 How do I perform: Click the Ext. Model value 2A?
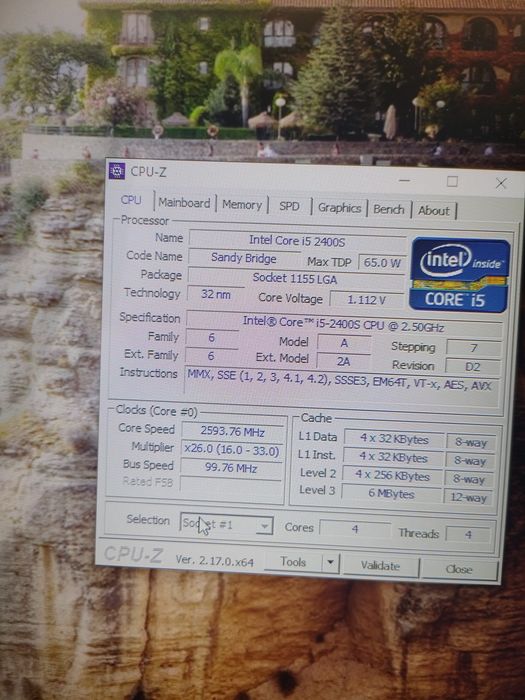(x=343, y=361)
